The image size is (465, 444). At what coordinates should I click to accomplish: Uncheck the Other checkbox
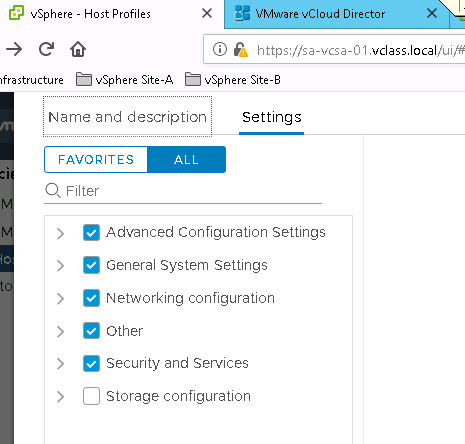91,331
